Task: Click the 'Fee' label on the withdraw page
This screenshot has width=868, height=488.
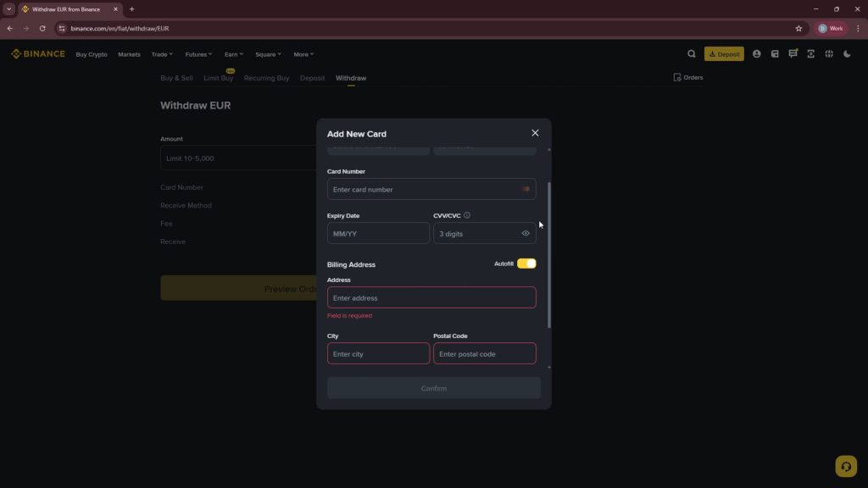Action: click(166, 224)
